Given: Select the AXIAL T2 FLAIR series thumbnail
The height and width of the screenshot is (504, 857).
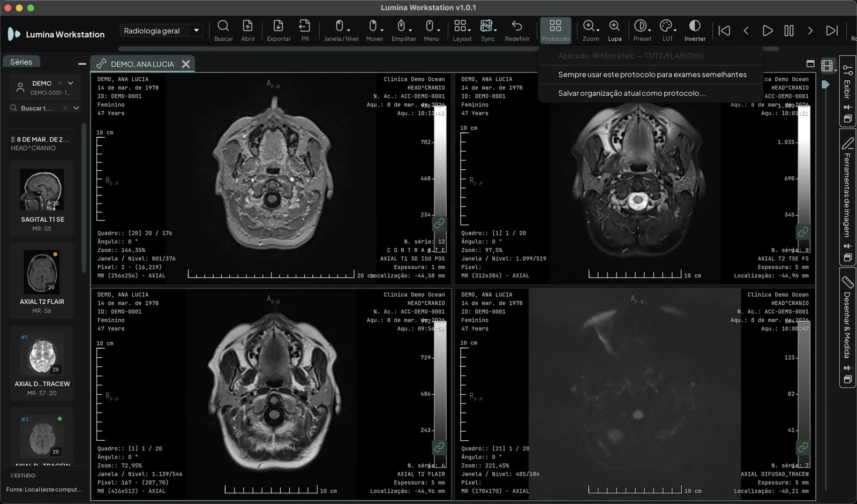Looking at the screenshot, I should (x=42, y=281).
